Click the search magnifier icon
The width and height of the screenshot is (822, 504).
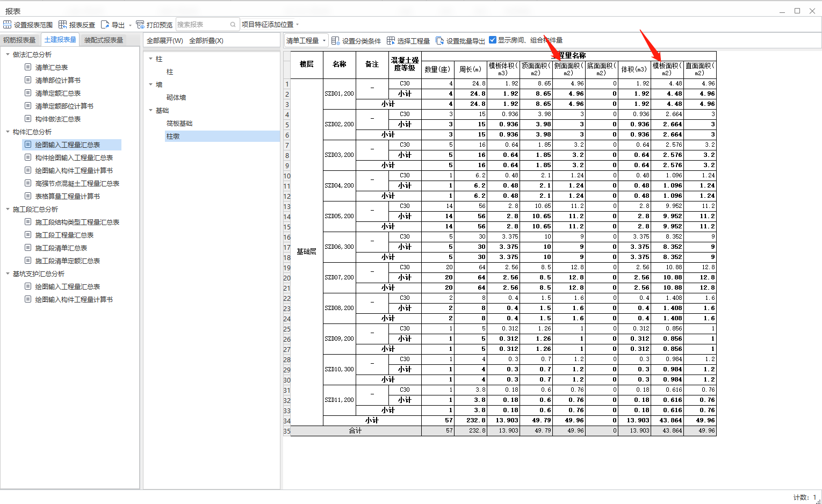point(233,24)
